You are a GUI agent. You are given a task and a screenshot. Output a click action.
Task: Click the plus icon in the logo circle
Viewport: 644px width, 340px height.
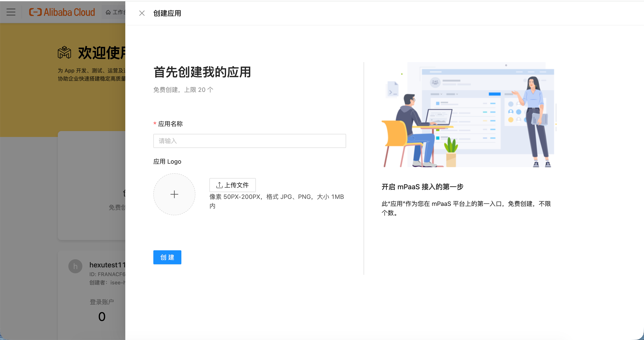[174, 194]
